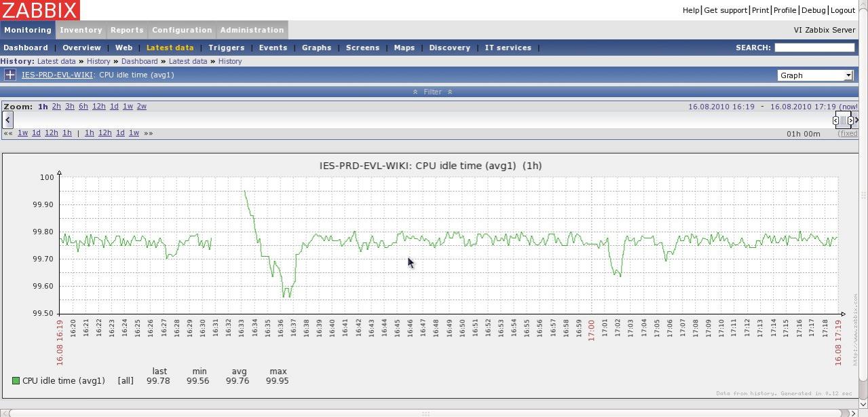Click the Logout link
Image resolution: width=868 pixels, height=417 pixels.
pyautogui.click(x=842, y=10)
